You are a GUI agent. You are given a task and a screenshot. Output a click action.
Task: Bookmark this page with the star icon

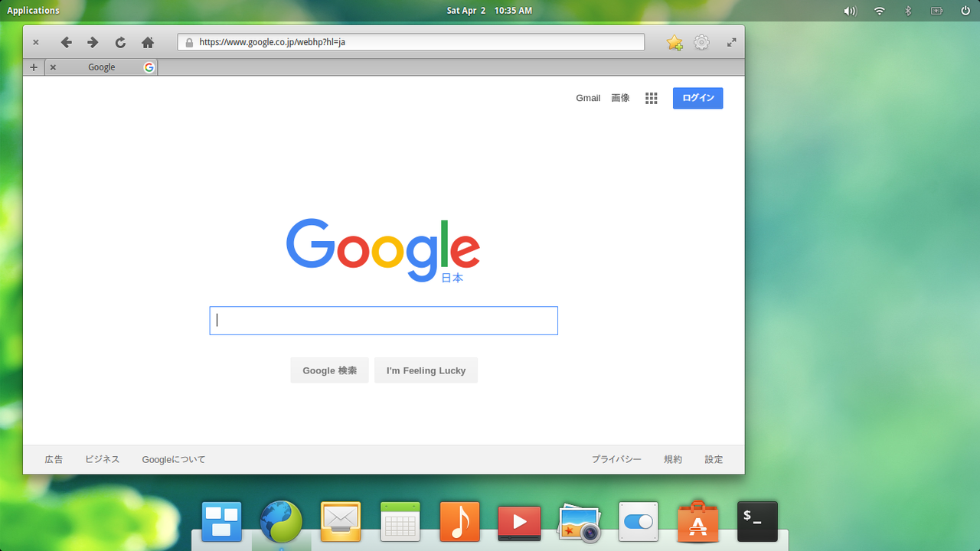(675, 43)
